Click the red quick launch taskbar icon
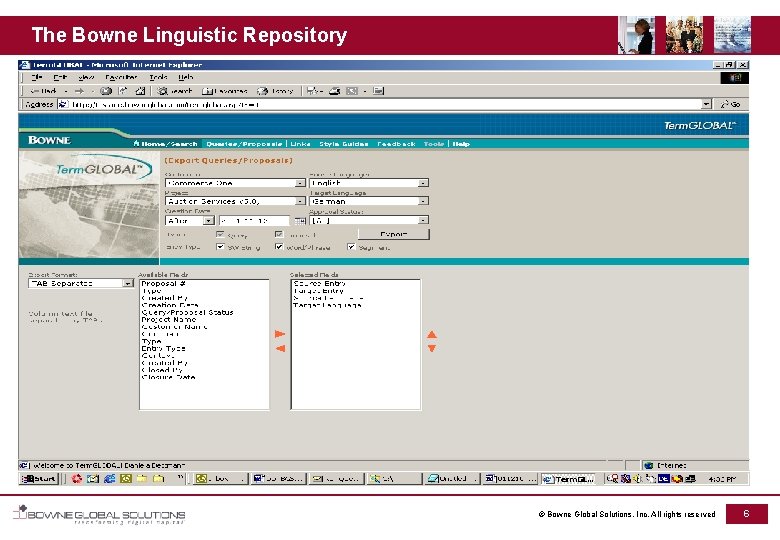 77,479
